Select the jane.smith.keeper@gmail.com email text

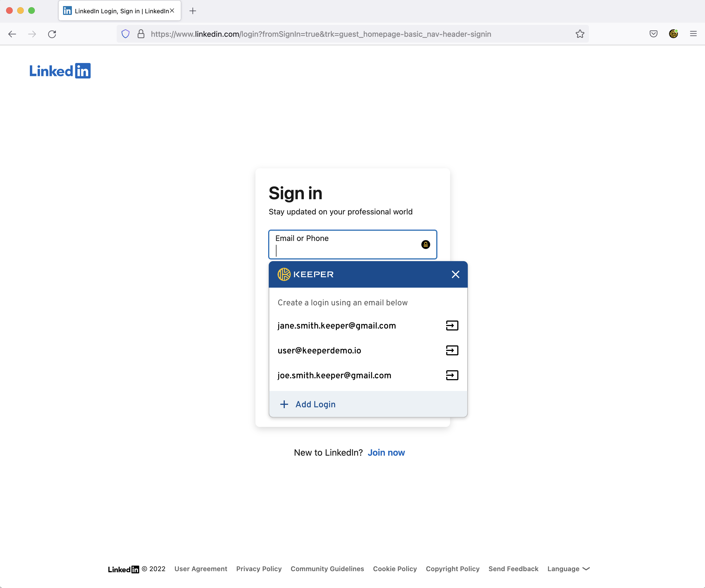(x=337, y=326)
